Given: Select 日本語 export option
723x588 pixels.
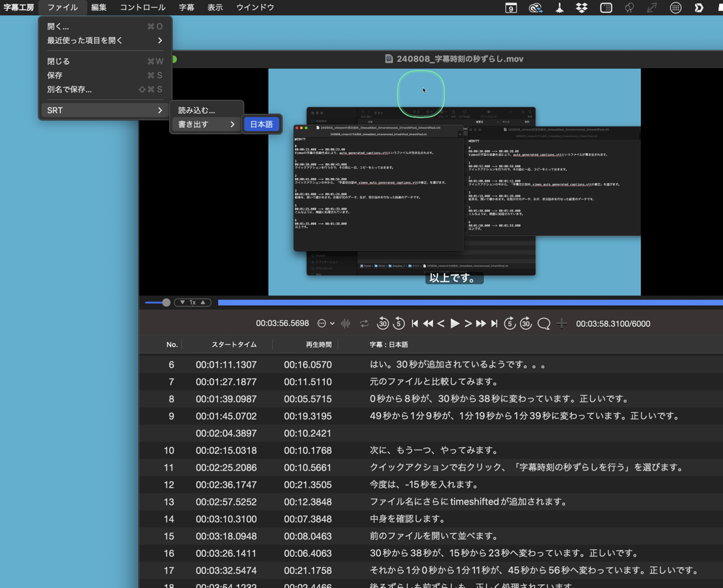Looking at the screenshot, I should 261,124.
